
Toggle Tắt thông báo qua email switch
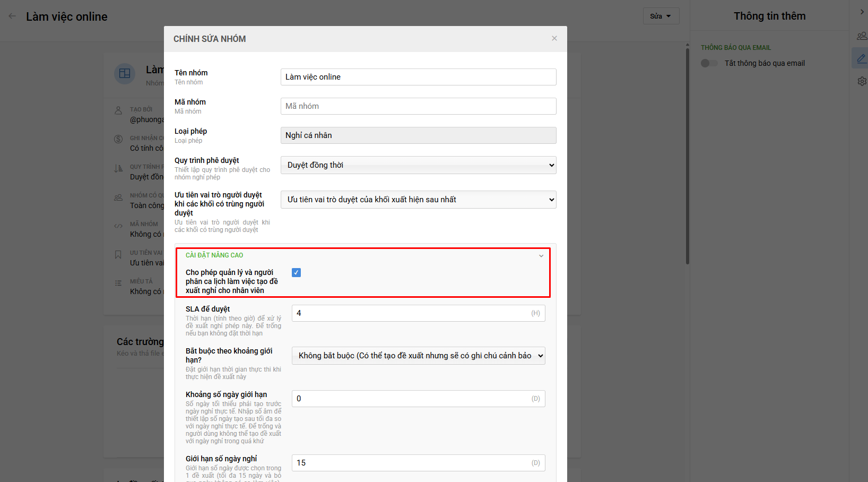[x=709, y=63]
